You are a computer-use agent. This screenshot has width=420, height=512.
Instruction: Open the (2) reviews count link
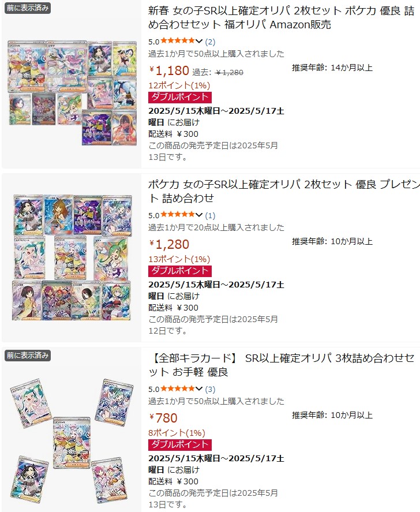pyautogui.click(x=210, y=42)
